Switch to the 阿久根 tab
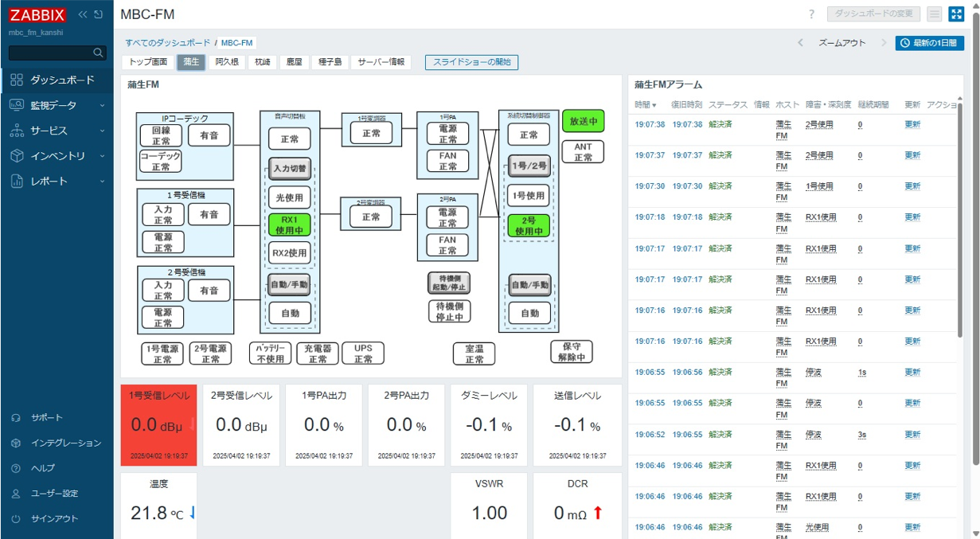This screenshot has height=539, width=980. [x=227, y=62]
